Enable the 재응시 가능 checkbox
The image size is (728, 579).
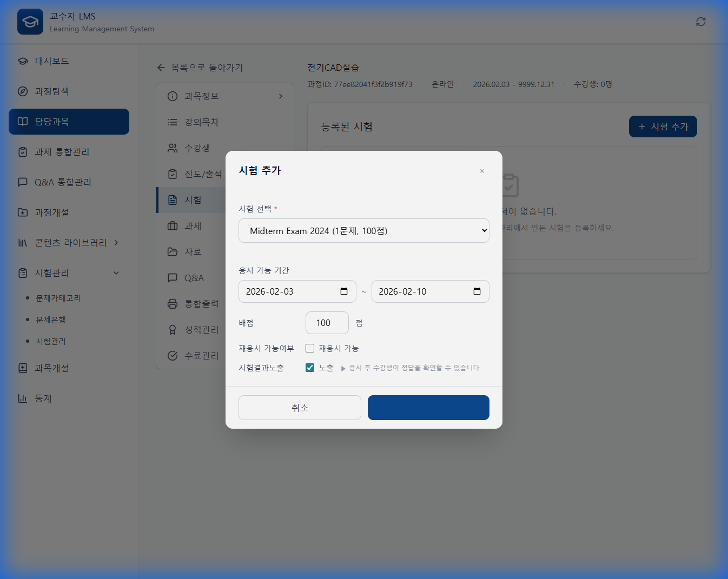(x=310, y=348)
